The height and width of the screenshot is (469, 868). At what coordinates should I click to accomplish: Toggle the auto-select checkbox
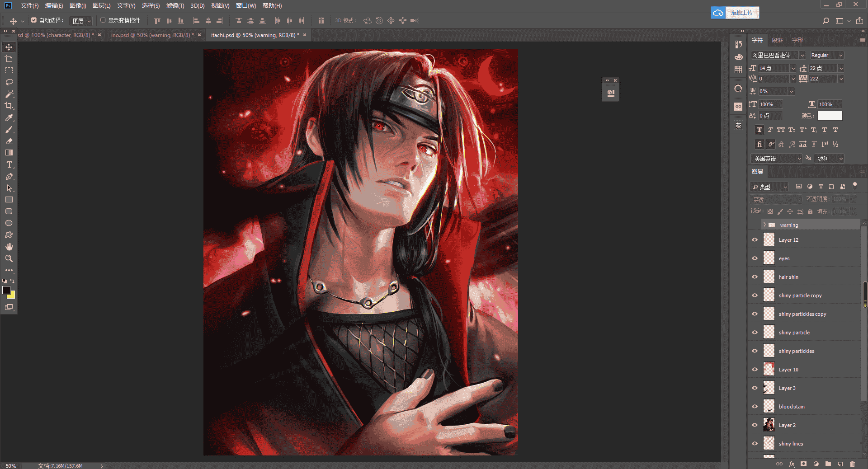coord(34,20)
